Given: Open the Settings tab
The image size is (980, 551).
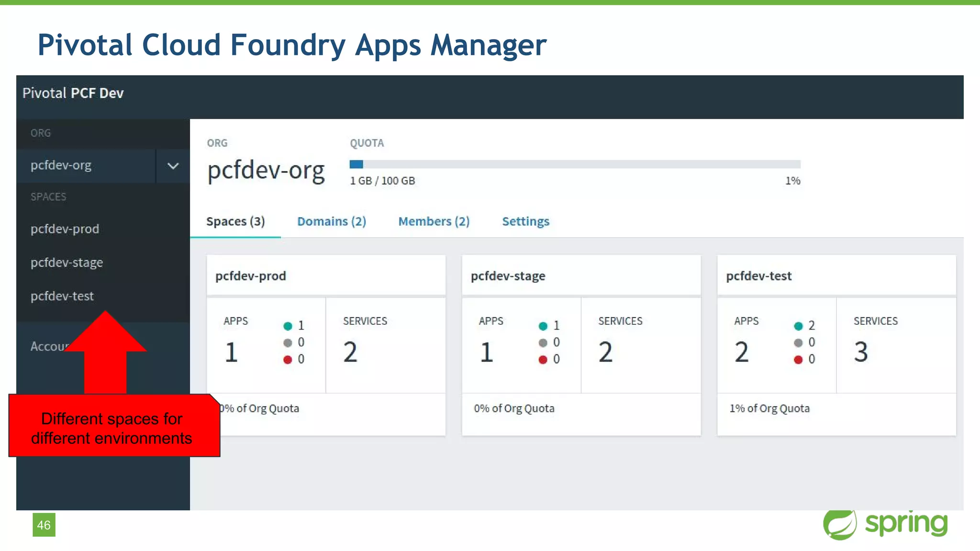Looking at the screenshot, I should (x=525, y=221).
